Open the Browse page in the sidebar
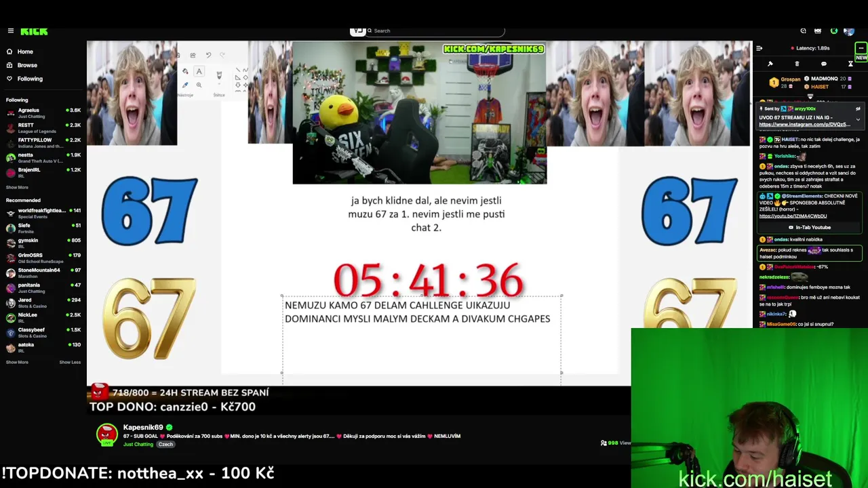 point(27,65)
